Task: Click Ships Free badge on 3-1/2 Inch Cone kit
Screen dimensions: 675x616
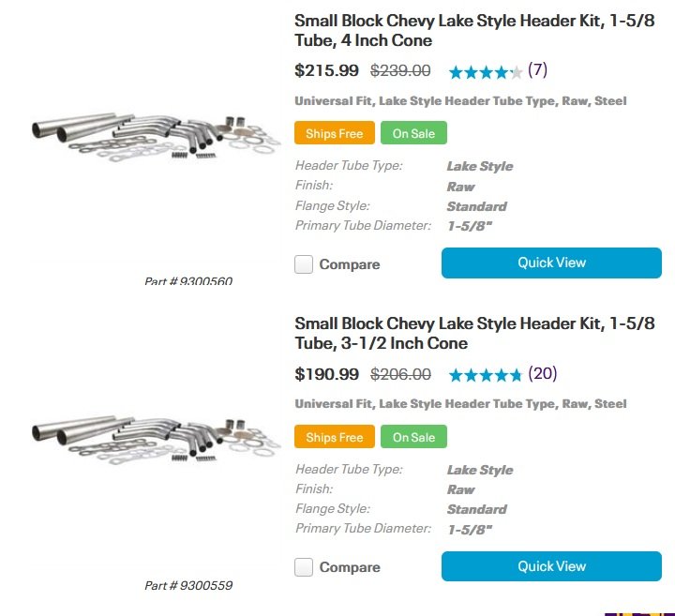Action: point(334,437)
